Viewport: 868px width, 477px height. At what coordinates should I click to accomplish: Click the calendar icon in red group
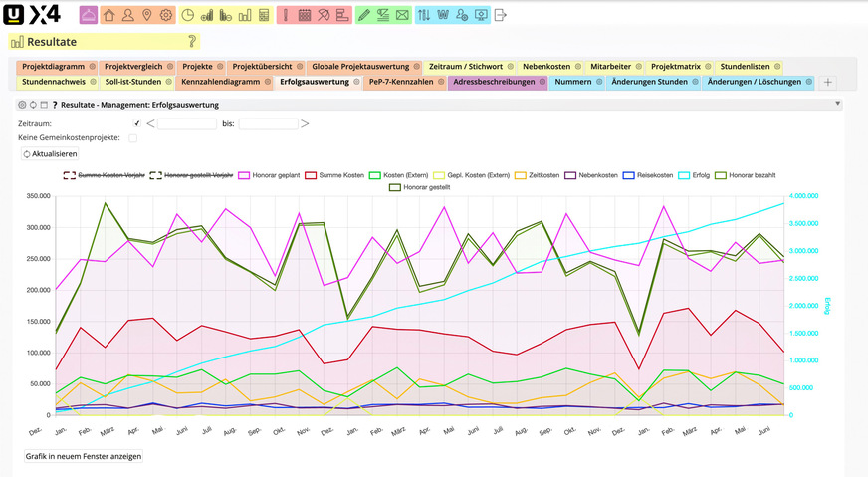(305, 15)
